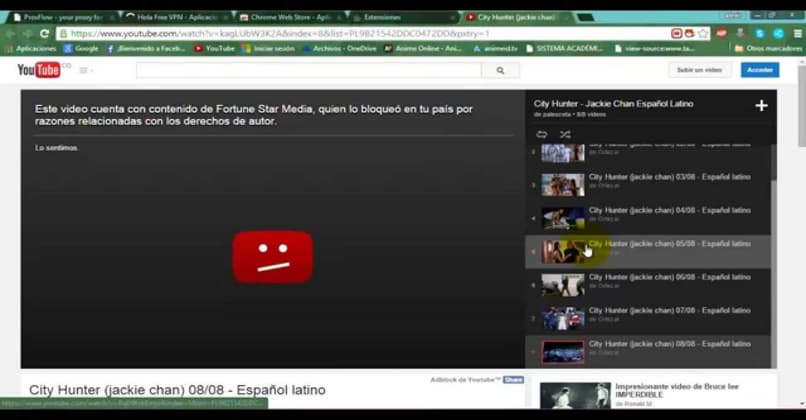Click the red AdBlock extension icon
Image resolution: width=806 pixels, height=420 pixels.
722,33
